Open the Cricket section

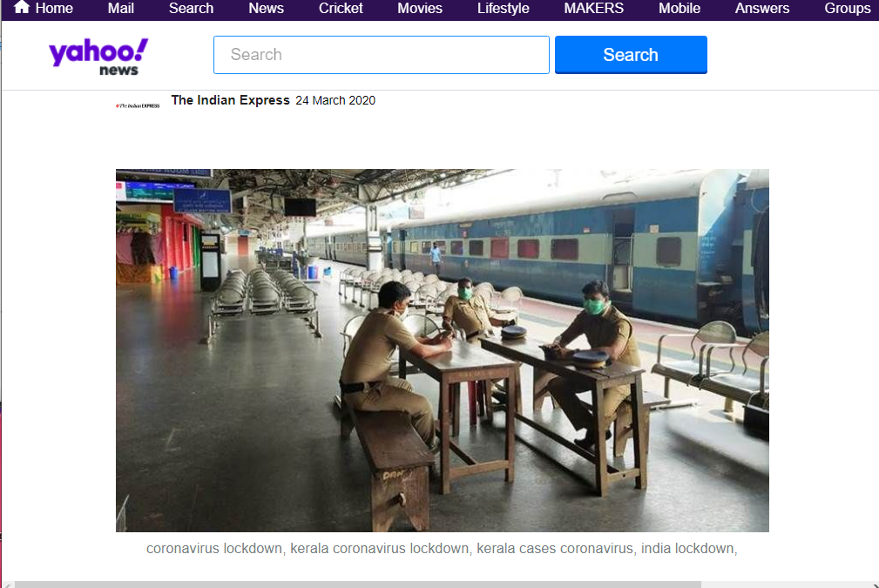pos(341,9)
